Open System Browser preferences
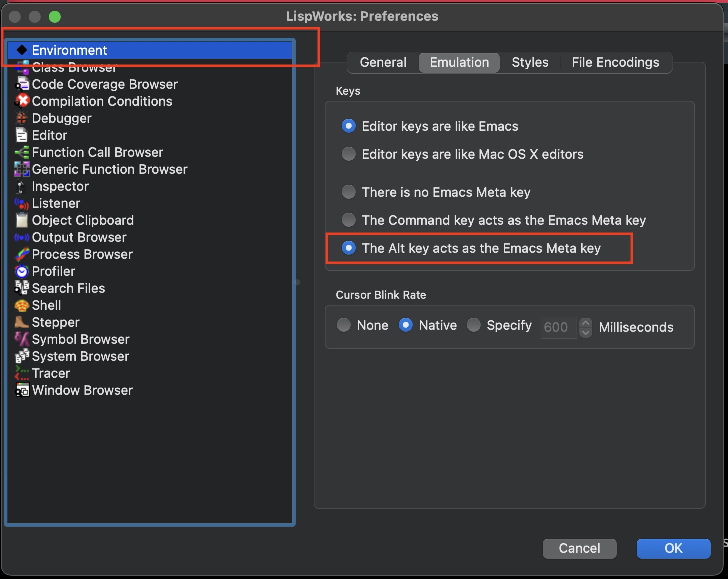Image resolution: width=728 pixels, height=579 pixels. pyautogui.click(x=150, y=356)
